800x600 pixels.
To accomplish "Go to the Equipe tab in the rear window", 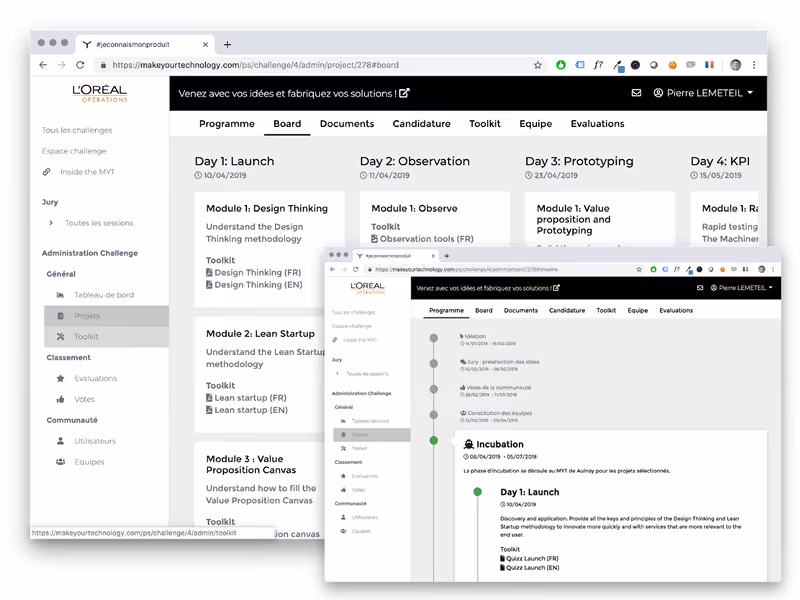I will tap(536, 124).
